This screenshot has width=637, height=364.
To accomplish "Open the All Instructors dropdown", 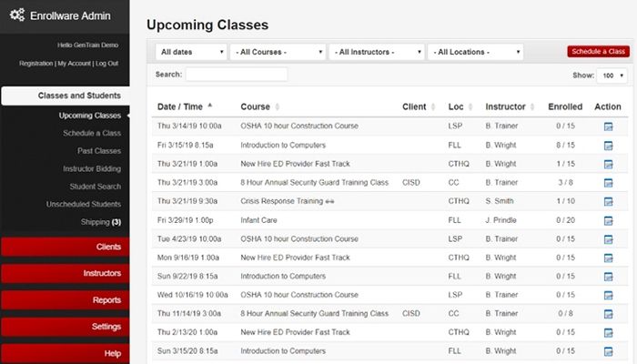I will (376, 52).
